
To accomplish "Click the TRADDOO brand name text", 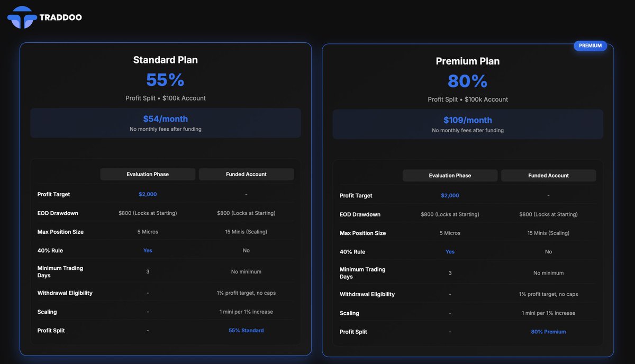I will point(61,17).
